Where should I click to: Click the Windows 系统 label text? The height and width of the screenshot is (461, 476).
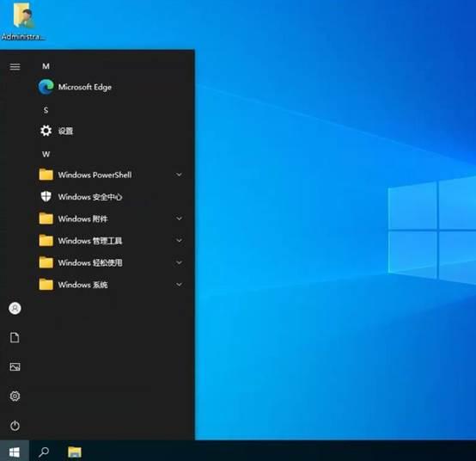tap(82, 285)
